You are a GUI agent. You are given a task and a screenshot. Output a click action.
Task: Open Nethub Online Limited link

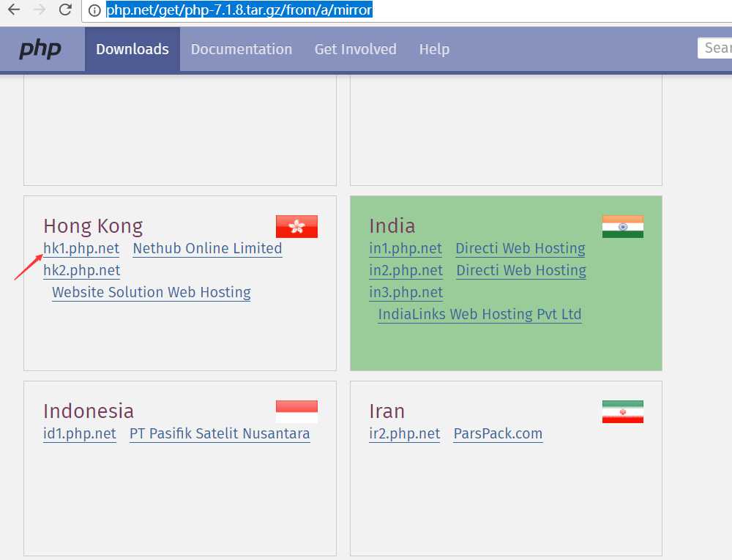(207, 248)
